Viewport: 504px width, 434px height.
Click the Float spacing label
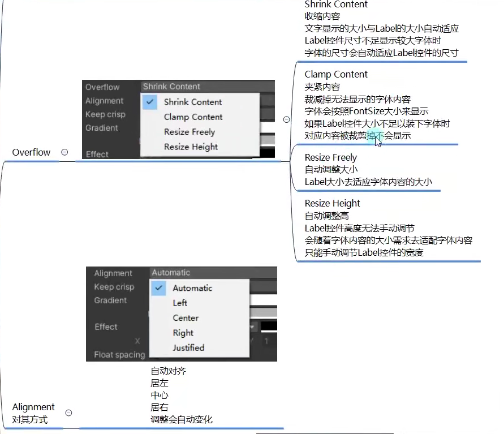click(119, 355)
